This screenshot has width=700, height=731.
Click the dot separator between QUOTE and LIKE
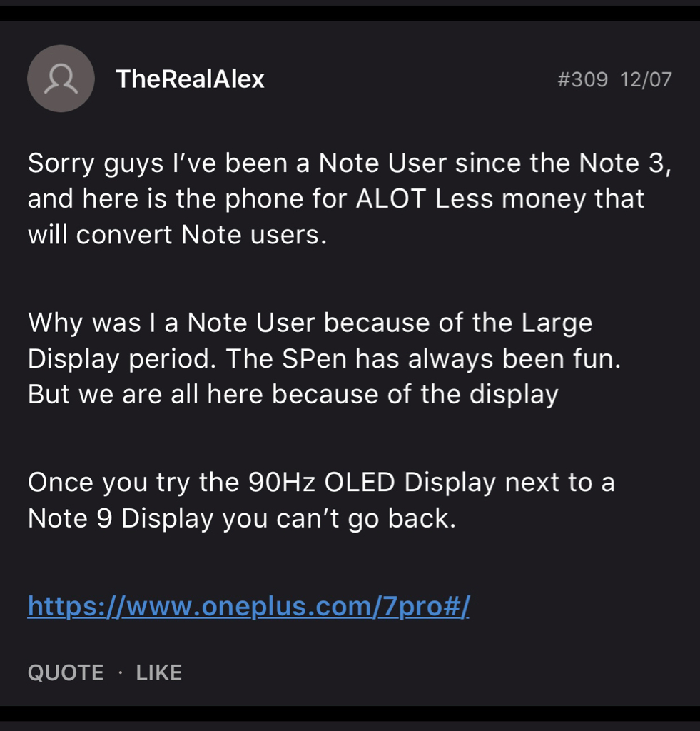pyautogui.click(x=120, y=672)
